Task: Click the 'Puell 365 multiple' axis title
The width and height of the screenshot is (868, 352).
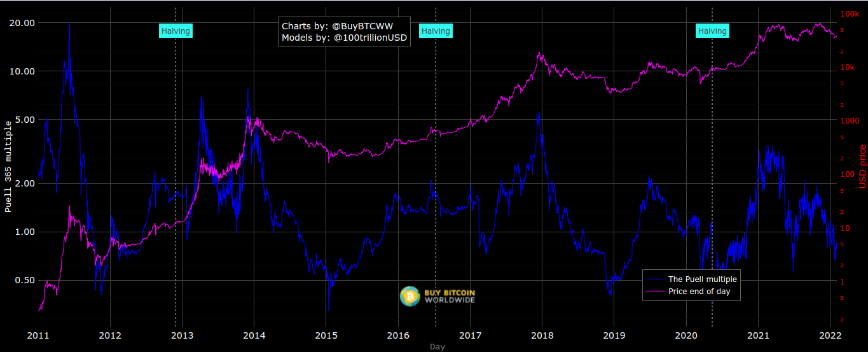Action: [8, 169]
